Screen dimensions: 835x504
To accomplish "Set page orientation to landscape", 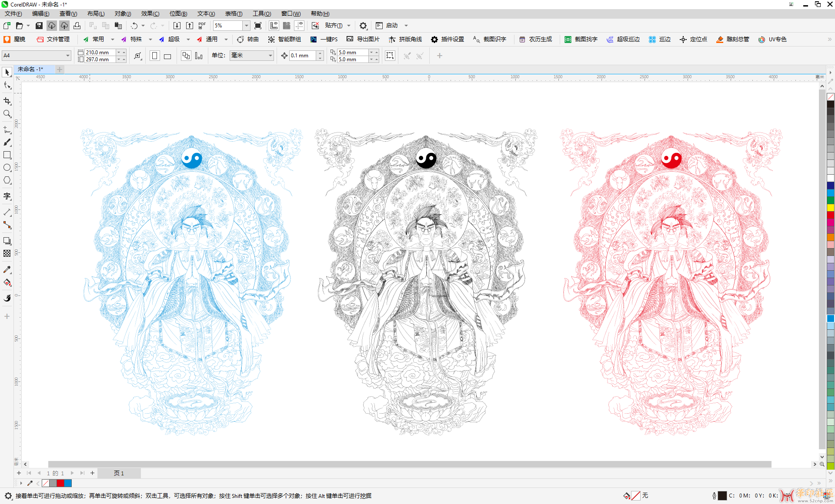I will tap(167, 56).
